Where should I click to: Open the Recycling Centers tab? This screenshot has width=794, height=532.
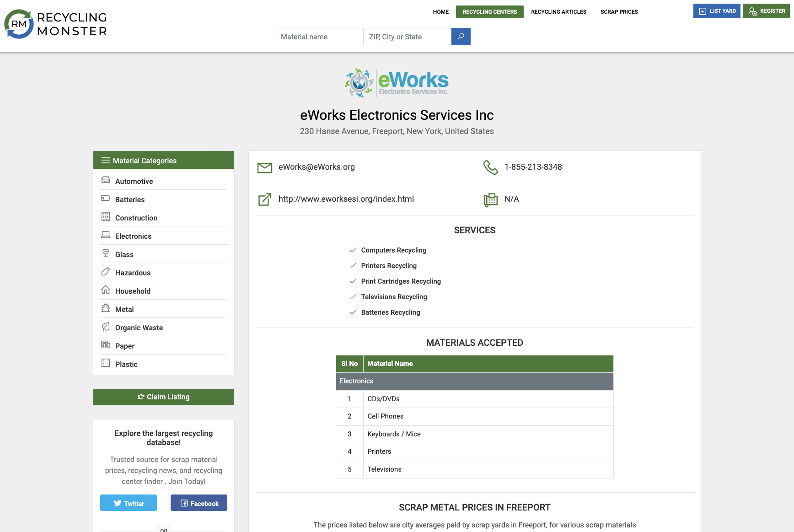coord(490,12)
